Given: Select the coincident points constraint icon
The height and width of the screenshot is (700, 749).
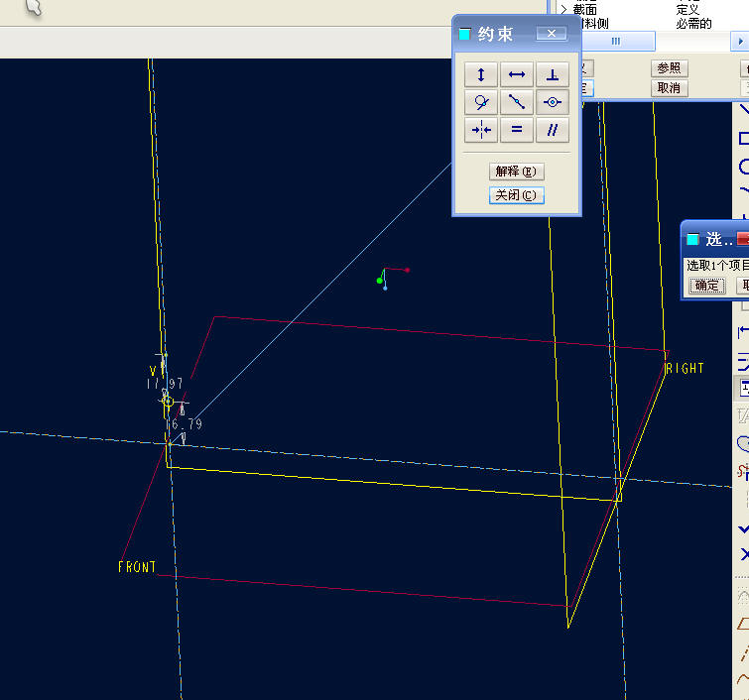Looking at the screenshot, I should click(x=553, y=102).
